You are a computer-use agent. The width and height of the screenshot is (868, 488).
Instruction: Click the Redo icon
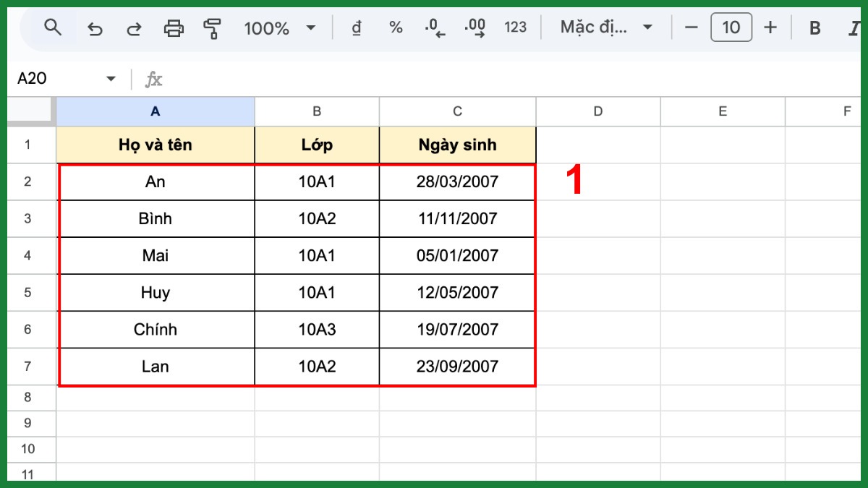tap(133, 27)
